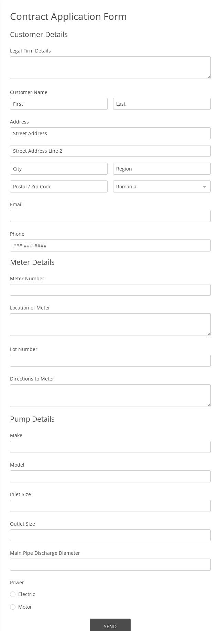Click the Directions to Meter text area

[110, 395]
